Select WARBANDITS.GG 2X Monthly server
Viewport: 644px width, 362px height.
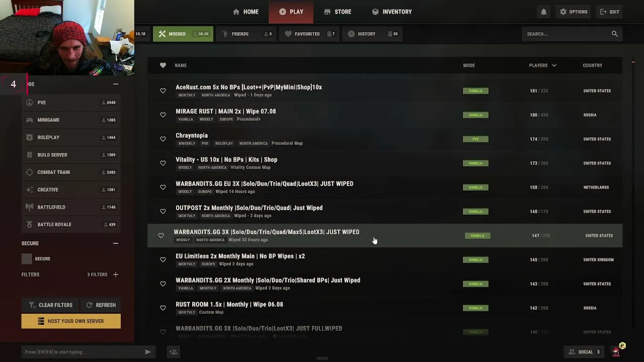point(268,281)
